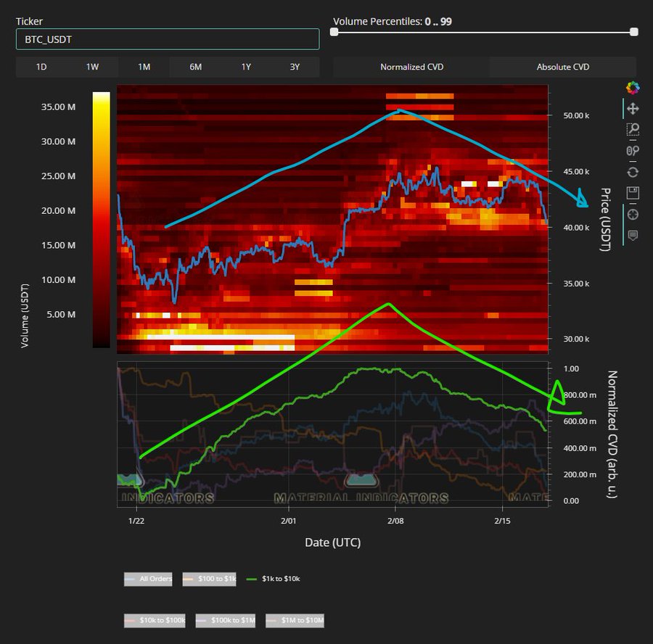Toggle the $1M to $10M legend series

tap(295, 620)
